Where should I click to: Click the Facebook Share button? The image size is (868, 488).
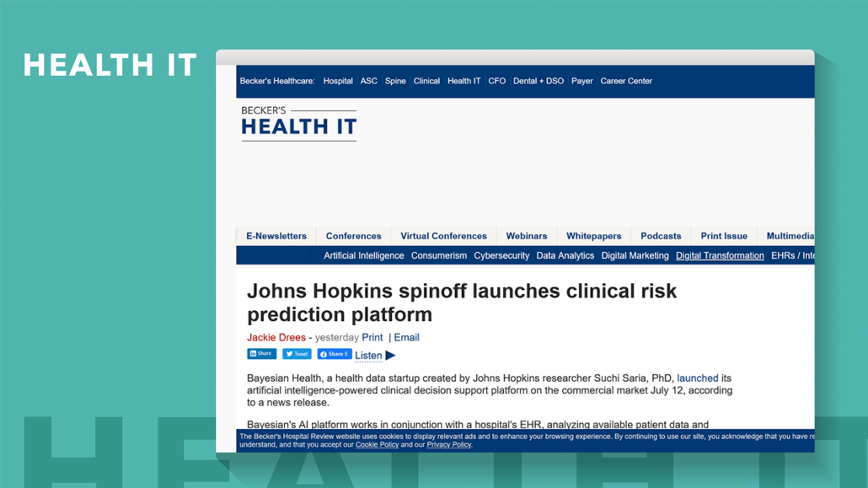tap(335, 354)
